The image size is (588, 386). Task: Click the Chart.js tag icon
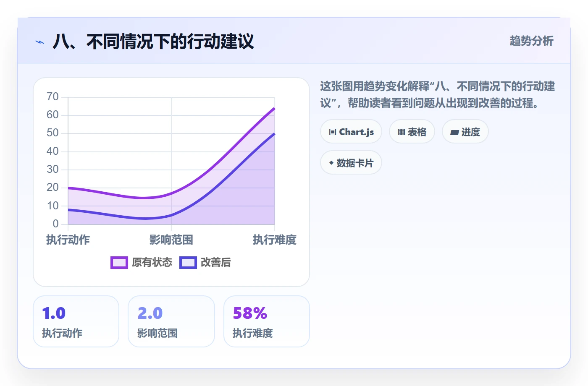click(333, 132)
